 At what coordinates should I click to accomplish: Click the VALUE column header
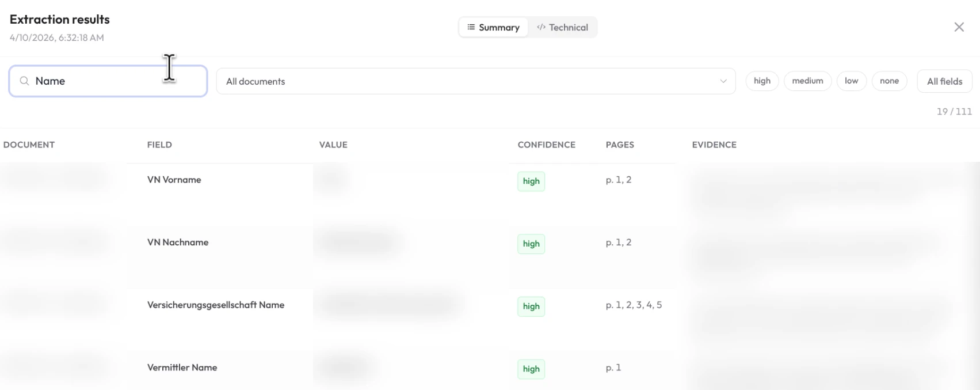point(333,145)
